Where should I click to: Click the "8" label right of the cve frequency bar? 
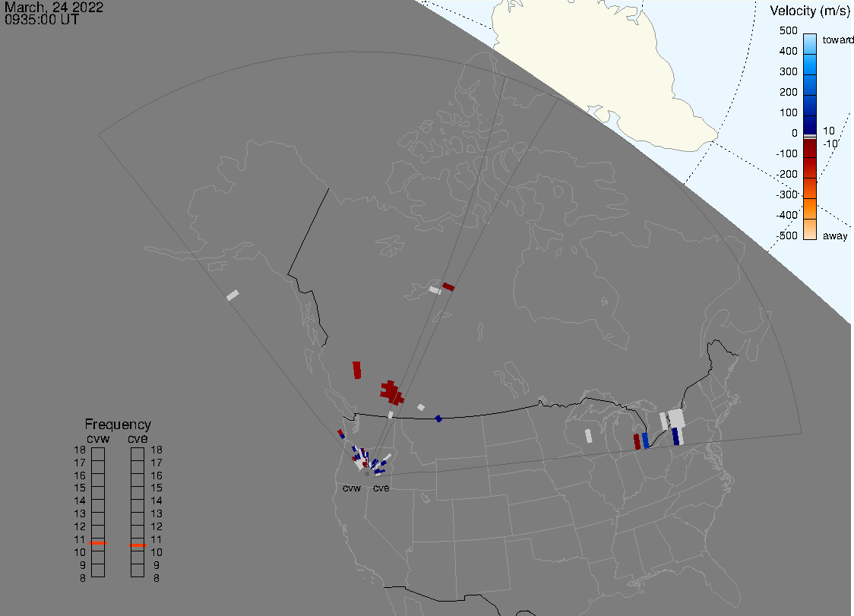click(157, 578)
